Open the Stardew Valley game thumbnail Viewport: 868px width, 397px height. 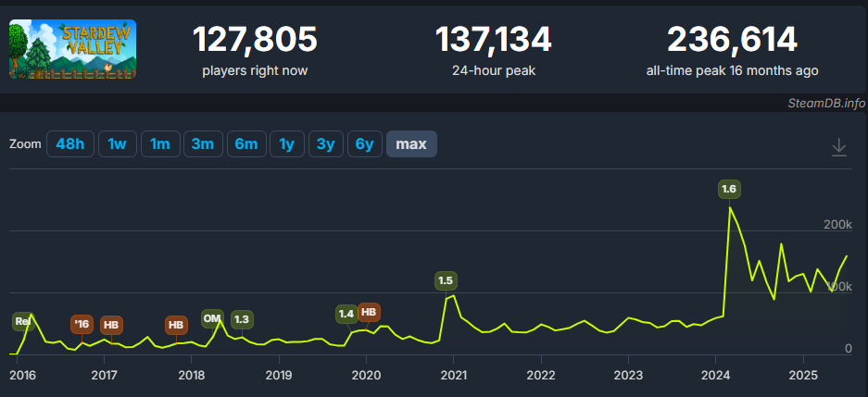pyautogui.click(x=72, y=49)
